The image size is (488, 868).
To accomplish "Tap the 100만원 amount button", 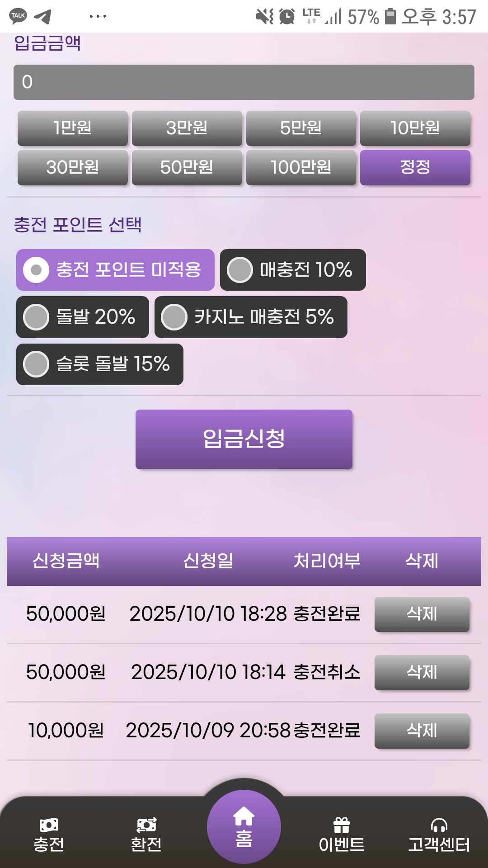I will (301, 167).
